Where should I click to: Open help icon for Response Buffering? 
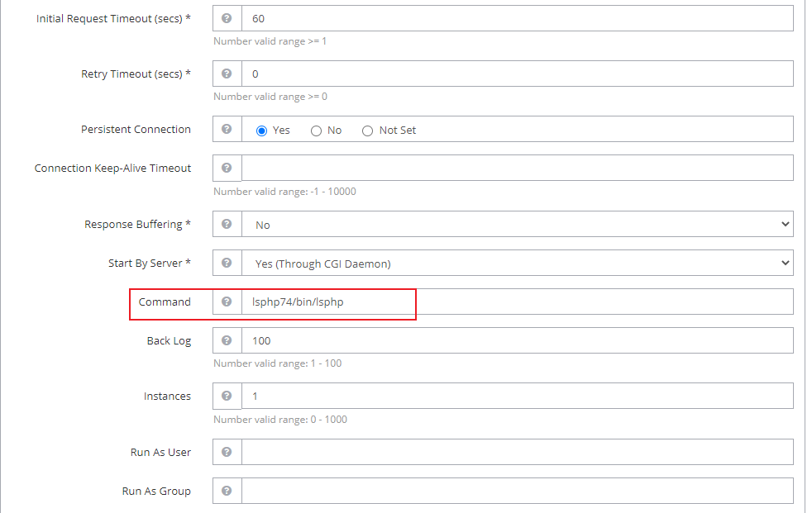[x=227, y=224]
